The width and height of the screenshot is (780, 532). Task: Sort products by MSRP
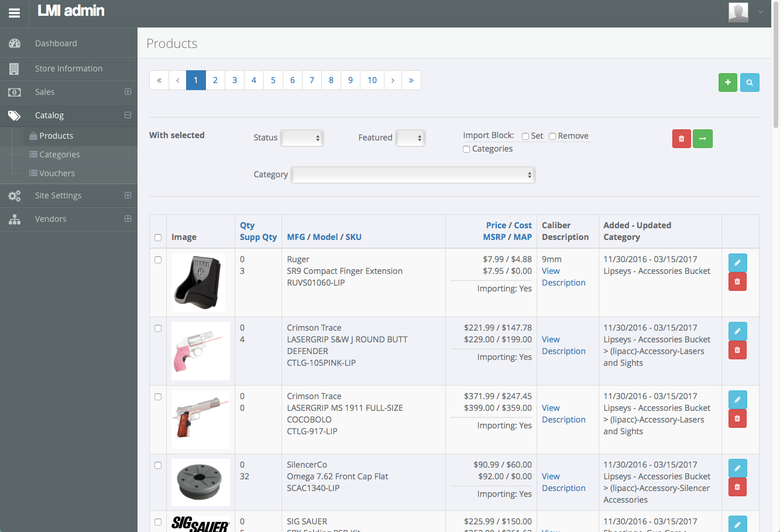coord(494,237)
